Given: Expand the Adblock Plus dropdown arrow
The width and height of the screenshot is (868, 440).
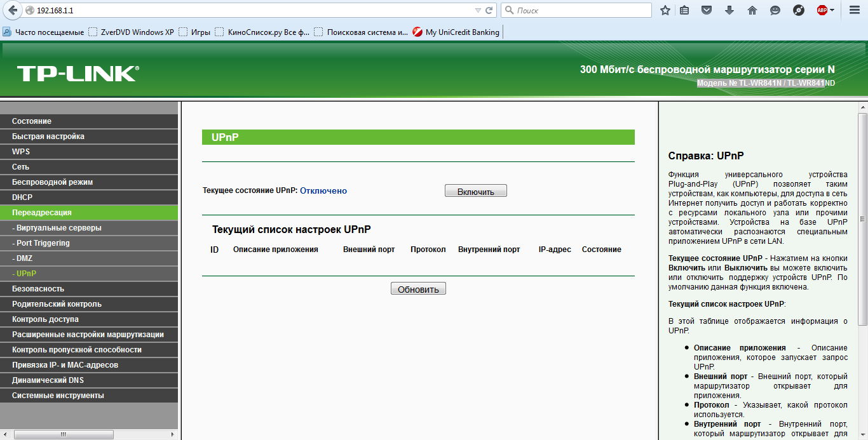Looking at the screenshot, I should tap(832, 11).
